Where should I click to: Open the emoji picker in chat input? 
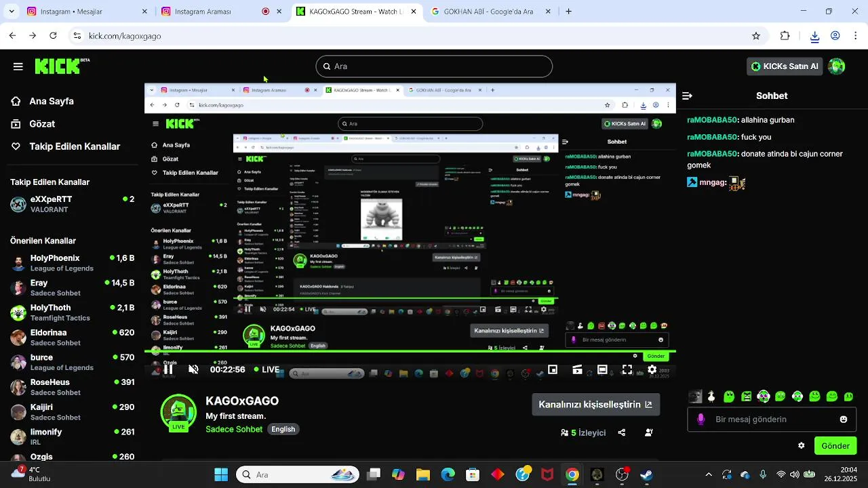pos(844,420)
